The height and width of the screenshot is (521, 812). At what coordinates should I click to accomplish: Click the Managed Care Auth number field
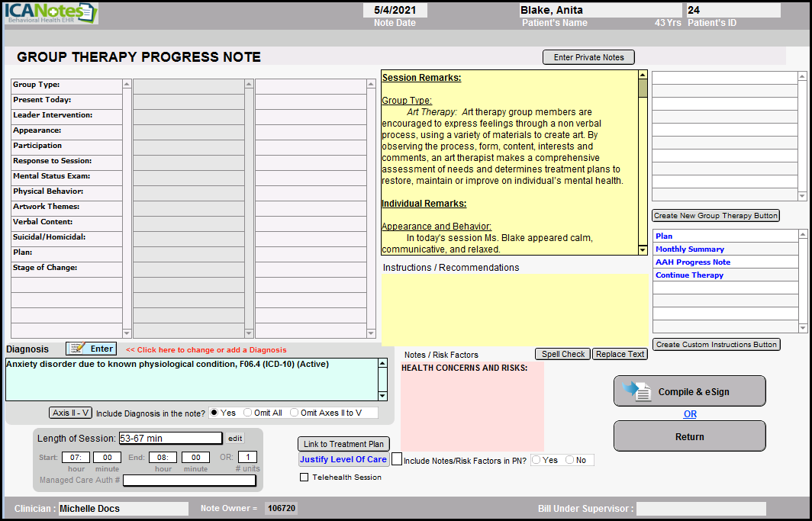[189, 481]
